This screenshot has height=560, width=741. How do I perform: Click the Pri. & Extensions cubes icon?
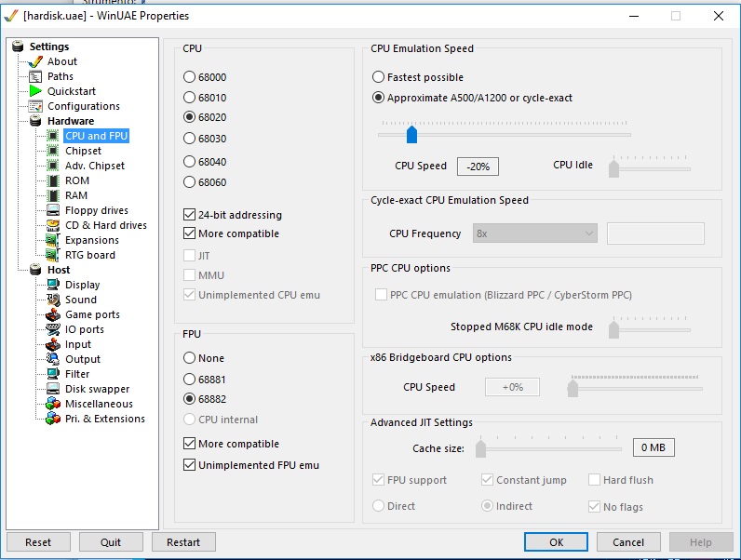[53, 419]
